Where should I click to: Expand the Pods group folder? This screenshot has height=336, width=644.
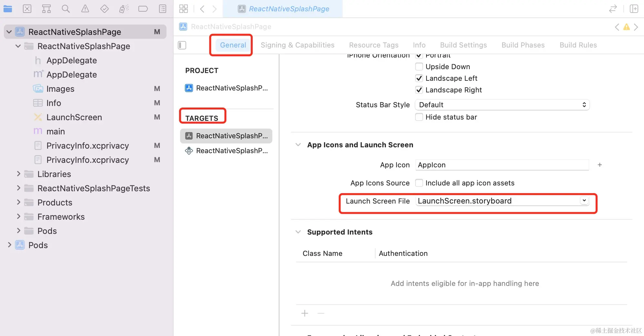point(18,231)
